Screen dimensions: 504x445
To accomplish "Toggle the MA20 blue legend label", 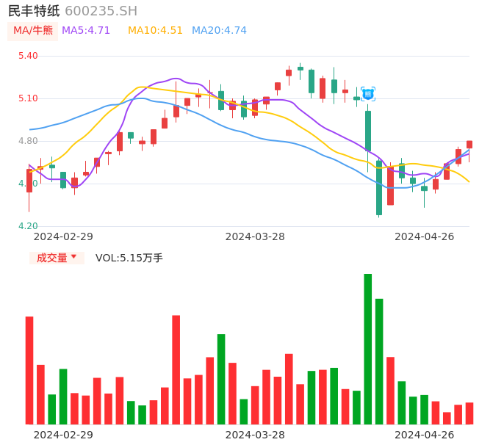I will pyautogui.click(x=219, y=31).
